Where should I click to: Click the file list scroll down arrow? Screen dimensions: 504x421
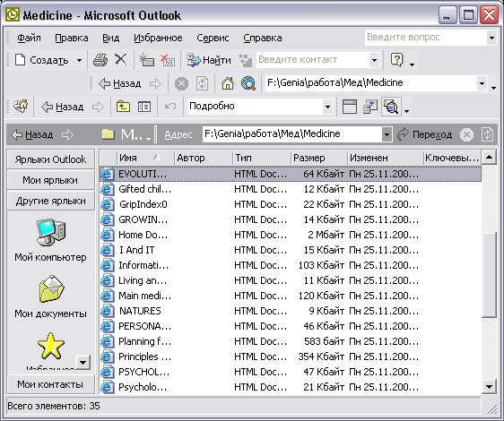490,387
